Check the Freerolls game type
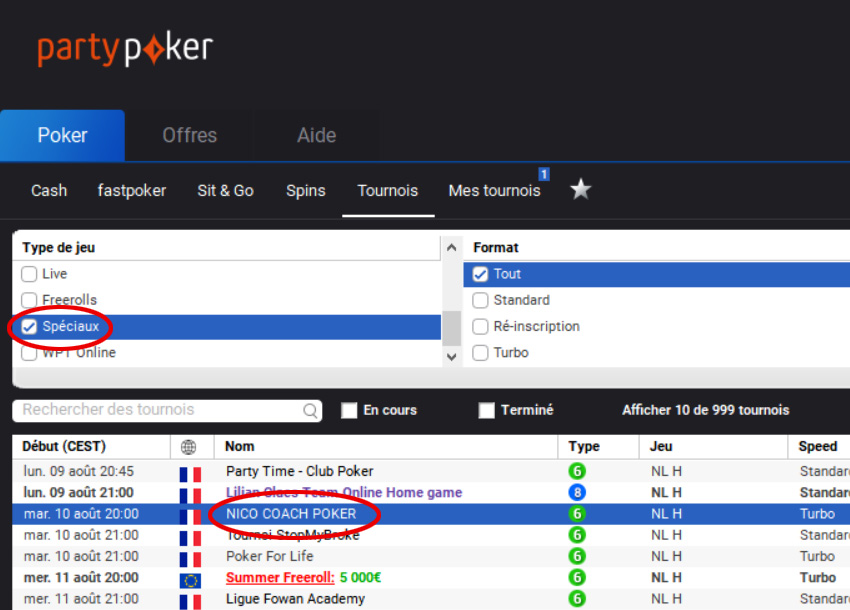Image resolution: width=850 pixels, height=610 pixels. [x=29, y=300]
